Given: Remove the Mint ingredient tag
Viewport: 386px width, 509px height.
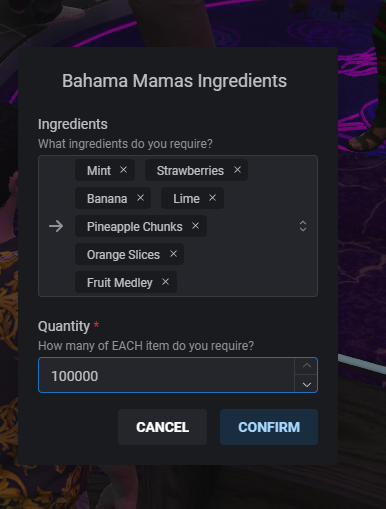Looking at the screenshot, I should point(123,170).
